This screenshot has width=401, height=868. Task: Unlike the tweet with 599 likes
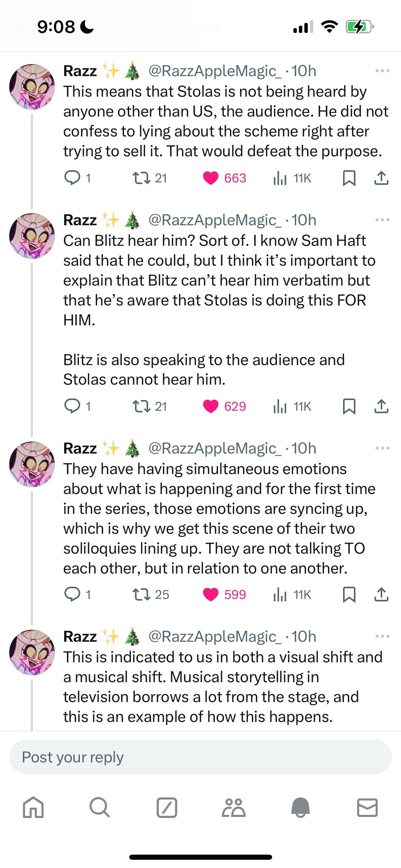[210, 594]
